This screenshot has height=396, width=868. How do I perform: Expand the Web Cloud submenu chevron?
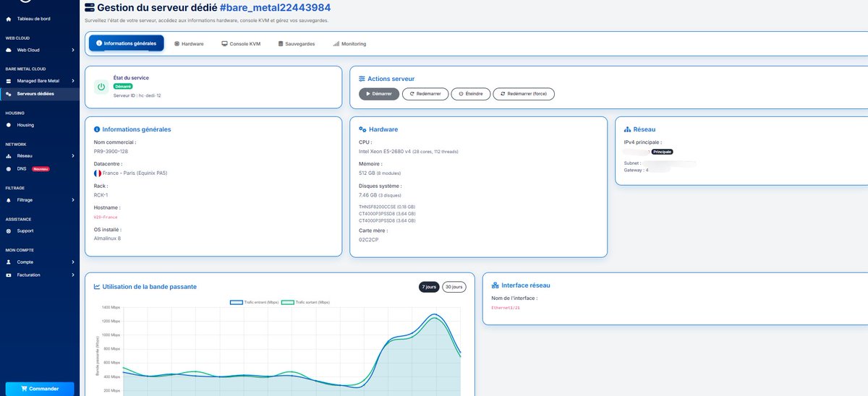(x=73, y=50)
